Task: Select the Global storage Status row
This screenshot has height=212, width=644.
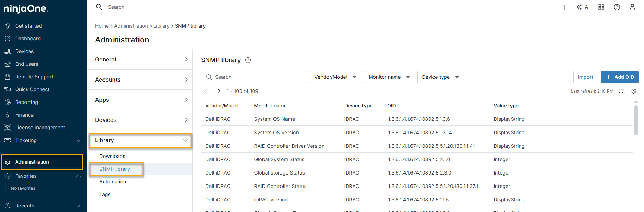Action: [417, 173]
